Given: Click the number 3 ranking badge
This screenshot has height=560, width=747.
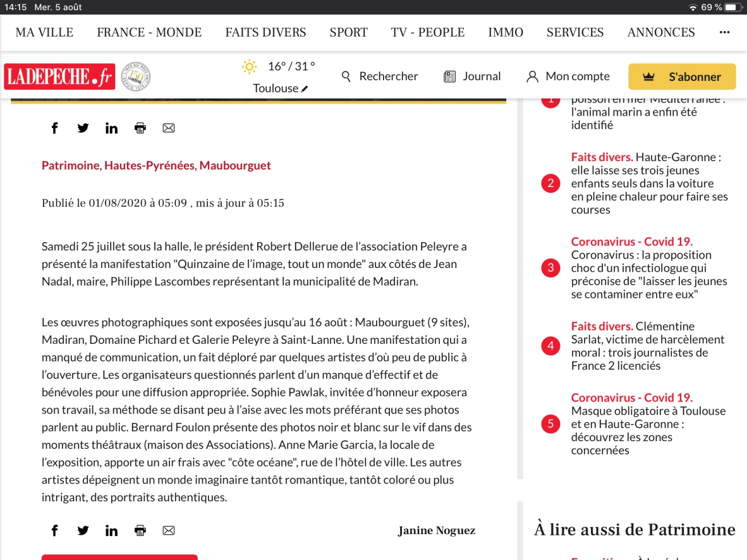Looking at the screenshot, I should click(x=550, y=268).
